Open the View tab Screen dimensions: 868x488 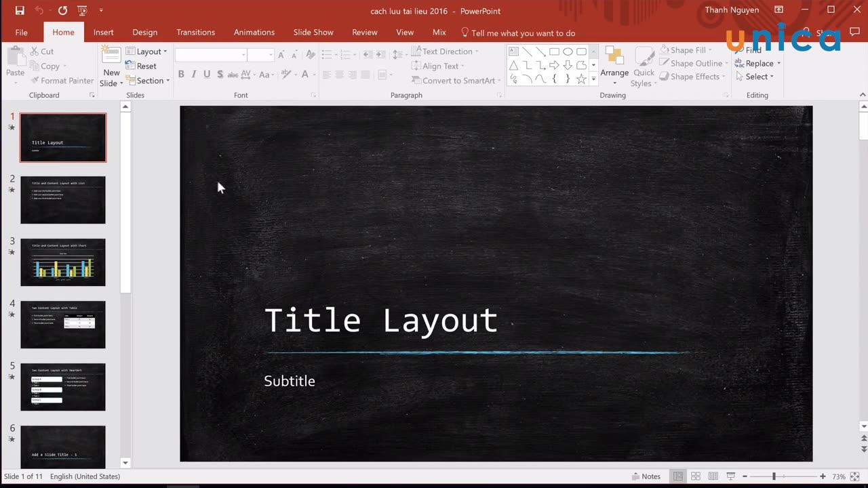[x=405, y=33]
